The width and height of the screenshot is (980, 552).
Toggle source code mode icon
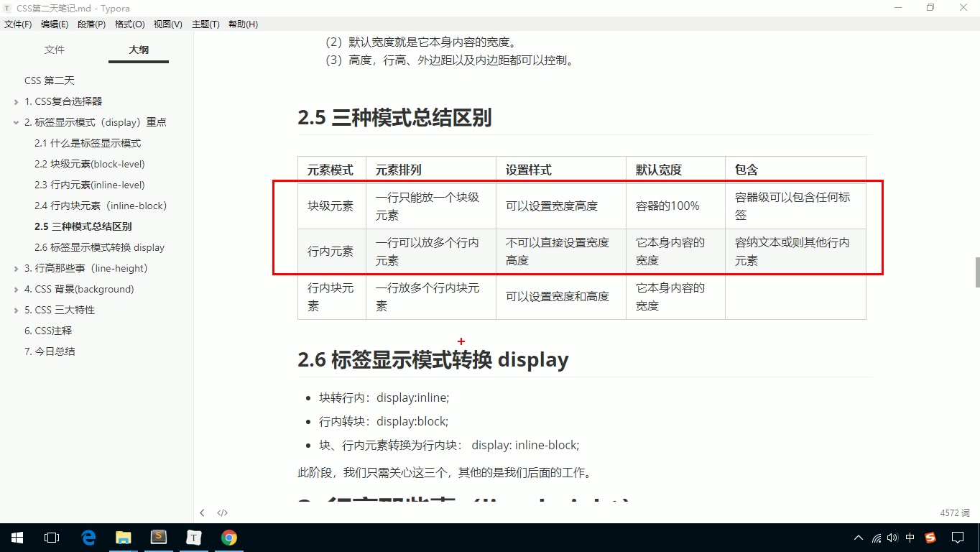pyautogui.click(x=223, y=512)
